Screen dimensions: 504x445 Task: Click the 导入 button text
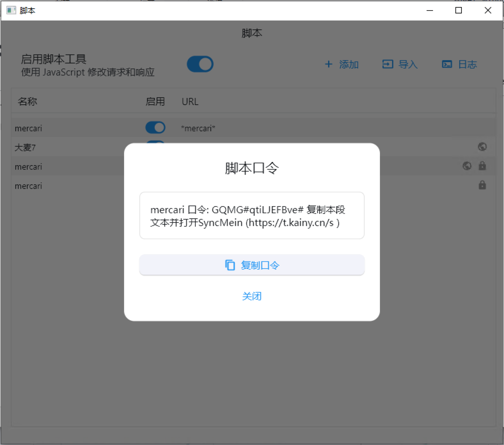pyautogui.click(x=408, y=64)
